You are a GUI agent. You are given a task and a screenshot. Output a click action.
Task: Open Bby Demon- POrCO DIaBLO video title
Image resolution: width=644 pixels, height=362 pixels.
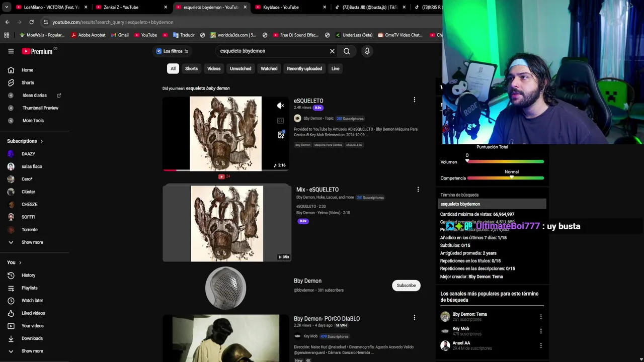[327, 319]
